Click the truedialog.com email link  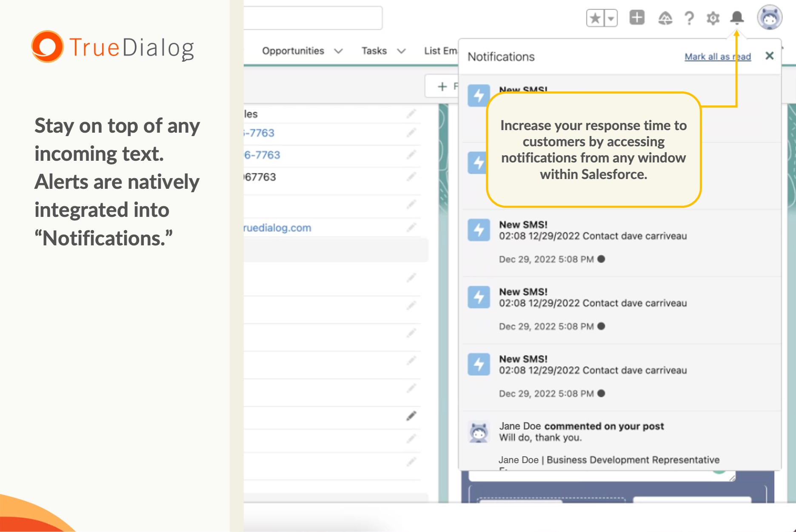click(277, 228)
